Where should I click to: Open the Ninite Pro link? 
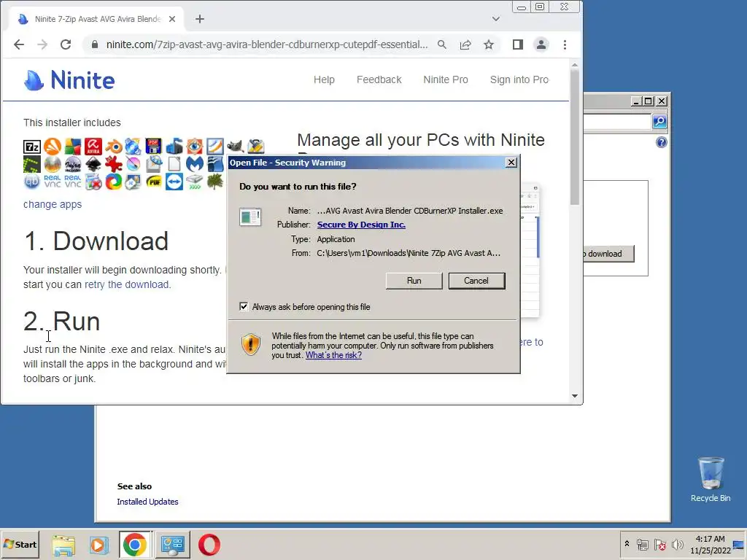click(x=446, y=79)
